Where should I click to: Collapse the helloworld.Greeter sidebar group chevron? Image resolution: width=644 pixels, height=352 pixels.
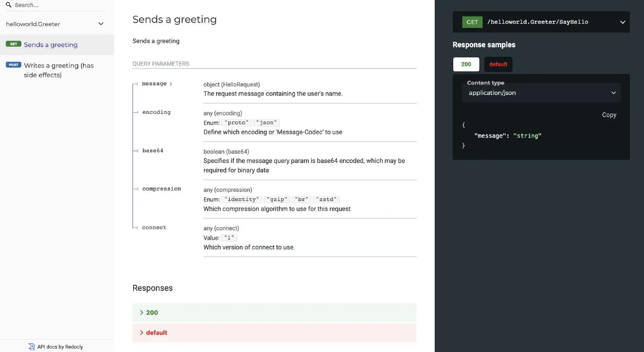[x=101, y=24]
